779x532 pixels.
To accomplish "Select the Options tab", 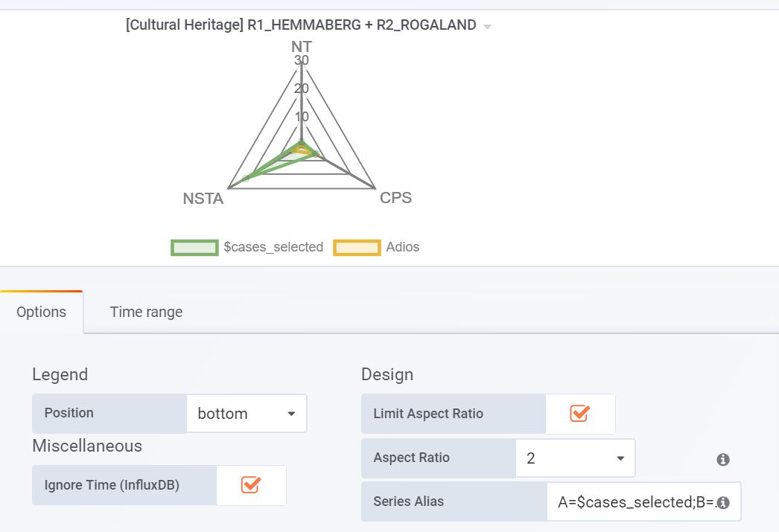I will (x=41, y=312).
